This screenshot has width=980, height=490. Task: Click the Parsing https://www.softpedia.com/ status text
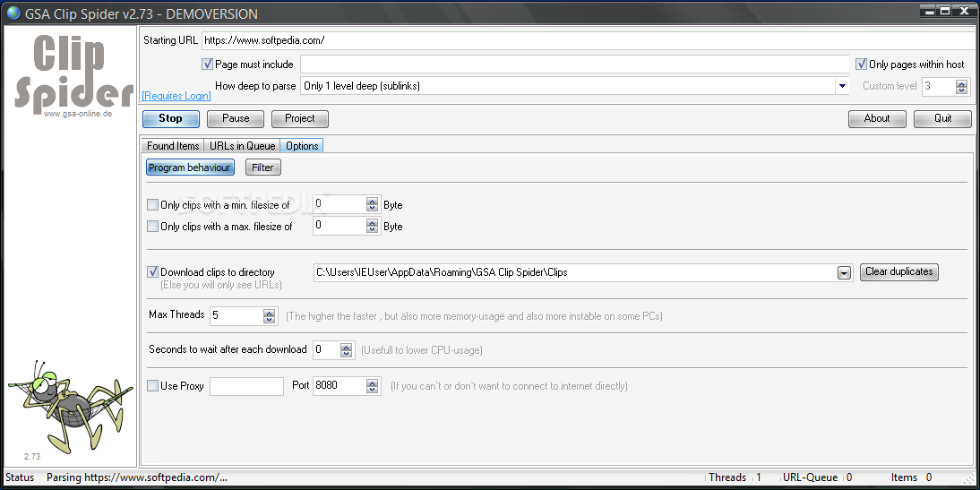pos(137,477)
